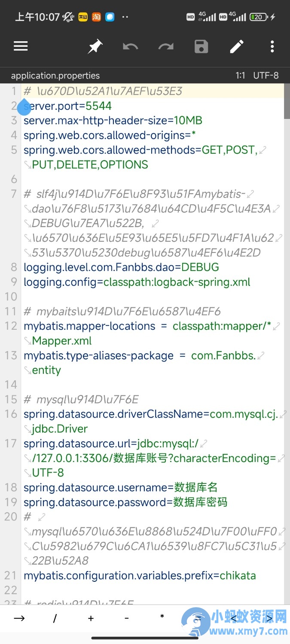Grab the blue text cursor handle
290x644 pixels.
[x=24, y=106]
